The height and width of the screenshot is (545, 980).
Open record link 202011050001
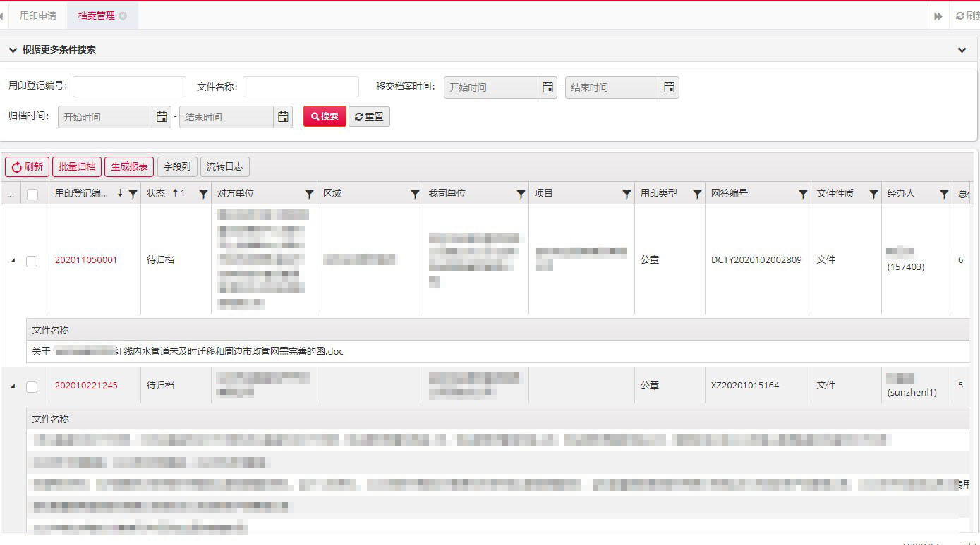click(86, 260)
